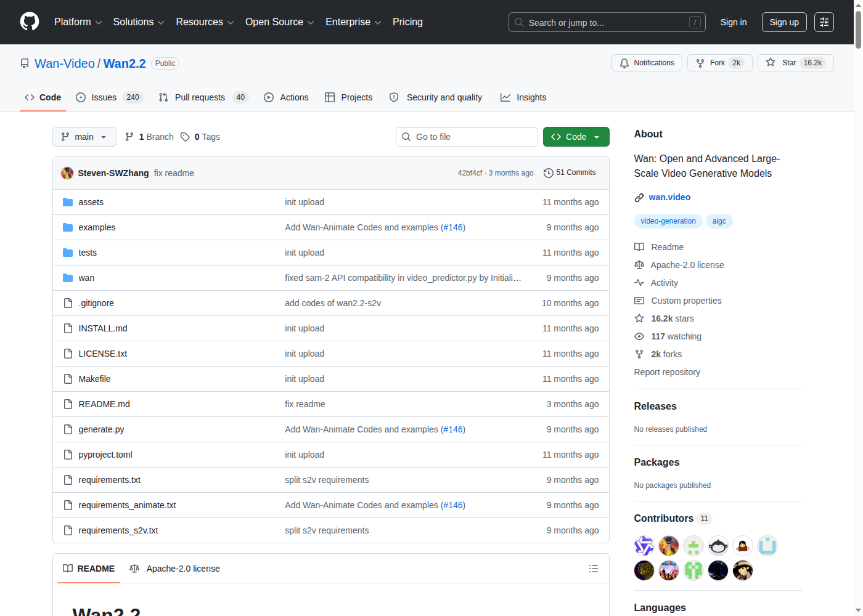Switch to the Projects tab
The width and height of the screenshot is (863, 616).
point(349,97)
